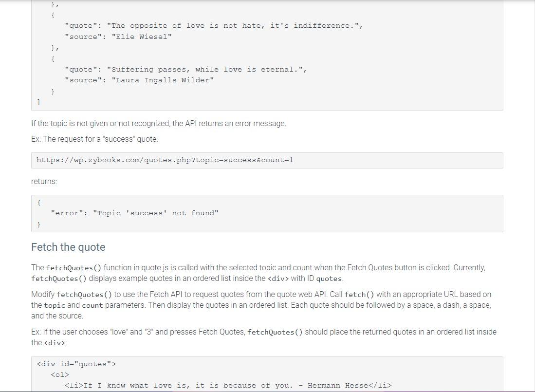Click the "Fetch the quote" section heading

click(68, 247)
